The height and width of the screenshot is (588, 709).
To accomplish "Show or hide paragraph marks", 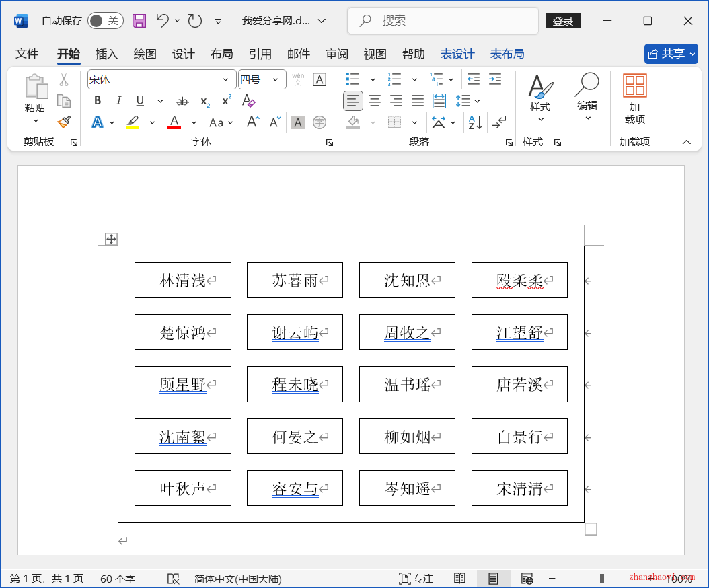I will 499,122.
